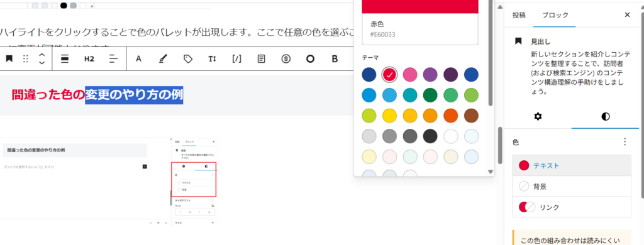The width and height of the screenshot is (644, 245).
Task: Open the text alignment options
Action: 114,58
